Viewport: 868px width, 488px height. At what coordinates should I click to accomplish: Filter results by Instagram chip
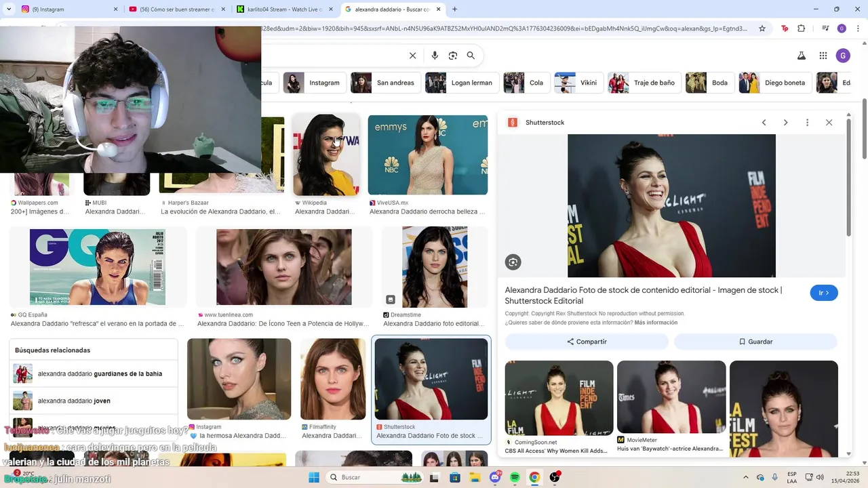click(314, 83)
